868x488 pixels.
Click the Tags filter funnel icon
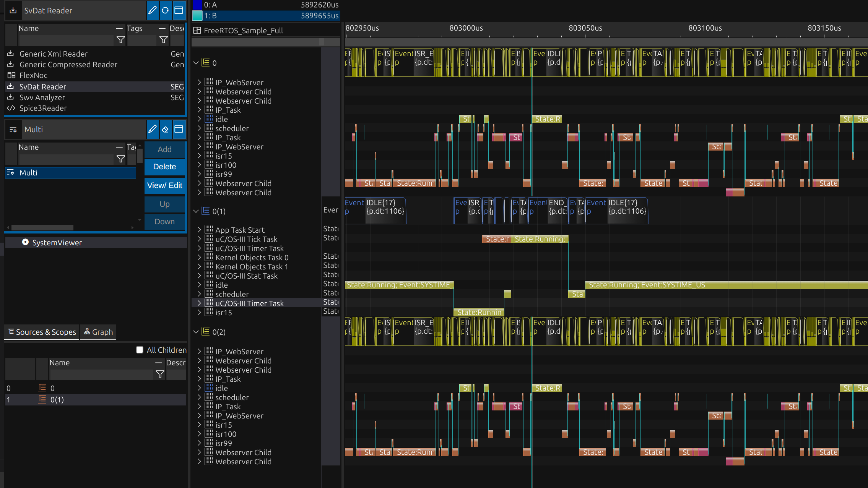pos(164,40)
